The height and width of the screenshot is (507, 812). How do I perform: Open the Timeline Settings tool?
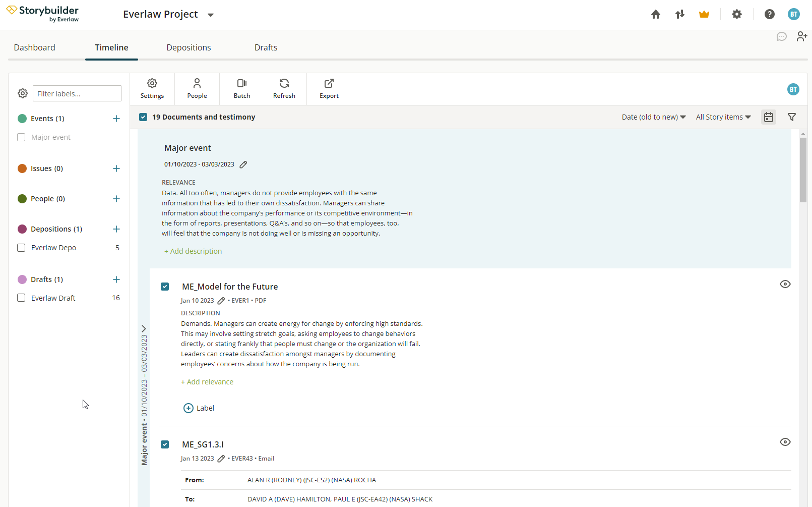point(152,89)
